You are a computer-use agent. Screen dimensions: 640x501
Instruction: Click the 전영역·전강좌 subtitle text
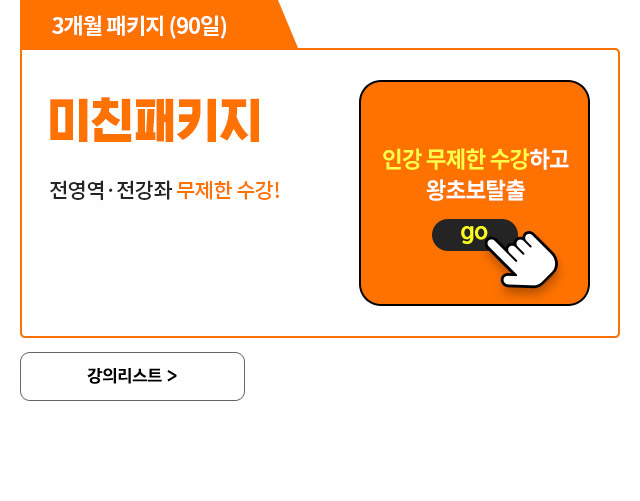click(x=111, y=190)
